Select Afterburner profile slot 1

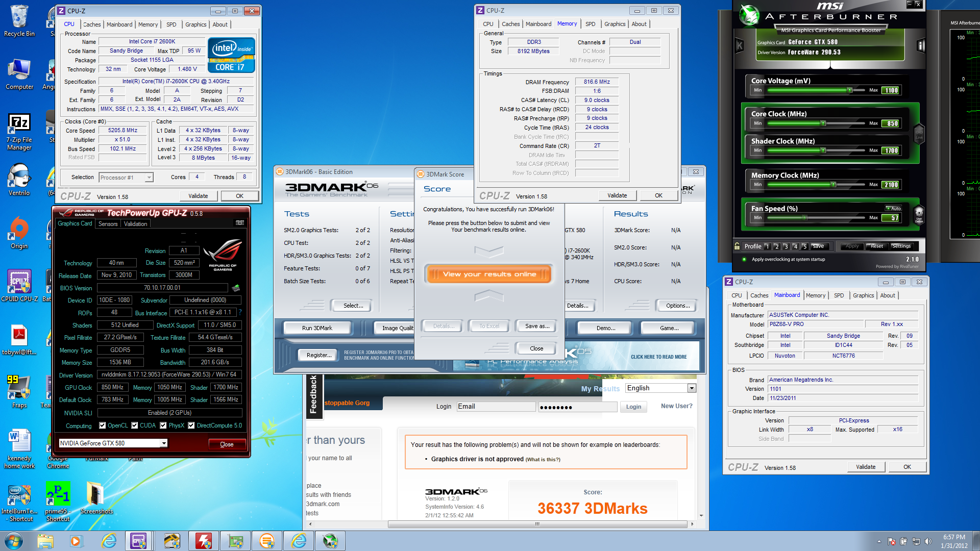(767, 246)
